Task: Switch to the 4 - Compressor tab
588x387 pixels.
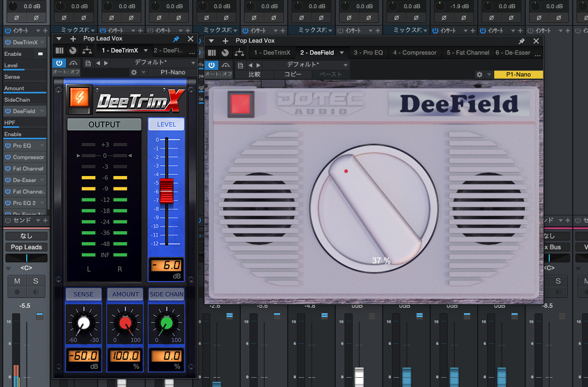Action: pyautogui.click(x=415, y=52)
